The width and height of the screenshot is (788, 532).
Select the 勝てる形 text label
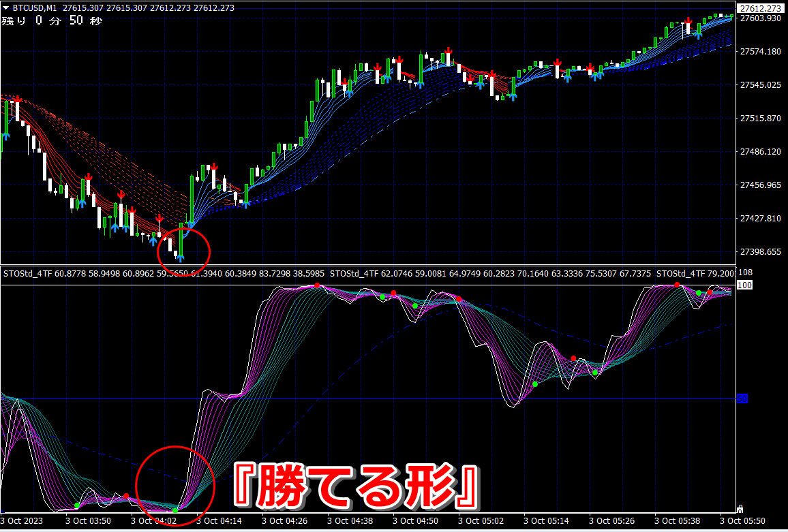point(357,487)
